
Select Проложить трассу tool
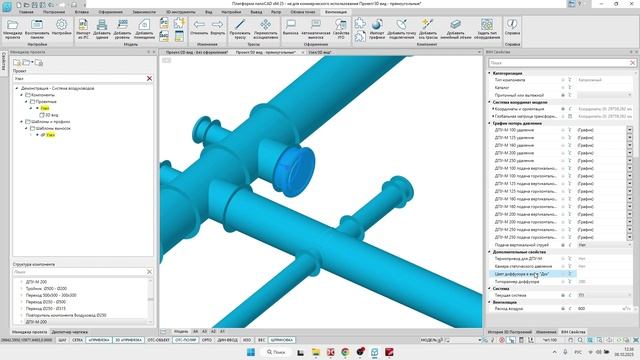(x=240, y=29)
